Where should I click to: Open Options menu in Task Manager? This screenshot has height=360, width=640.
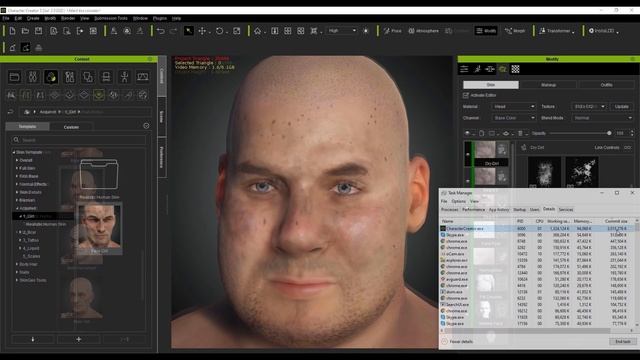458,201
